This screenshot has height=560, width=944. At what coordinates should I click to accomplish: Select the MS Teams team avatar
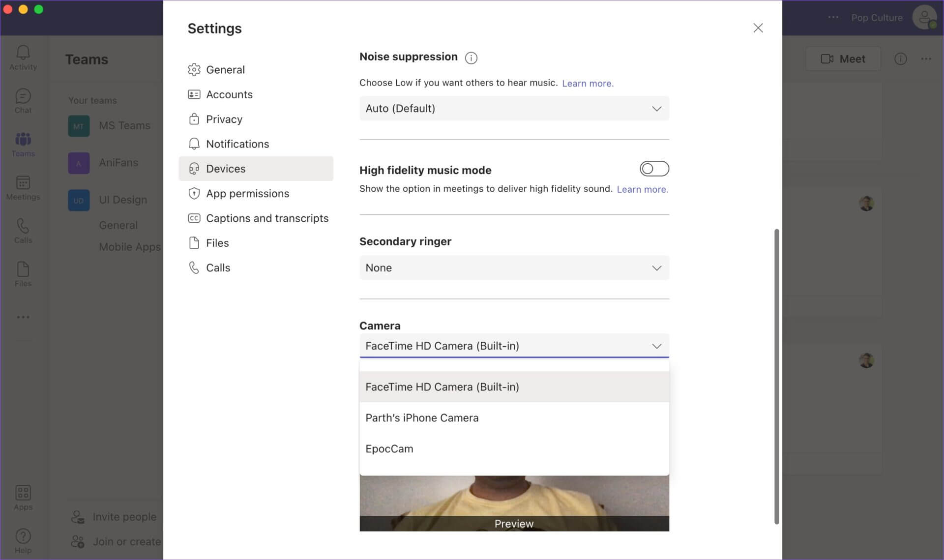tap(79, 126)
